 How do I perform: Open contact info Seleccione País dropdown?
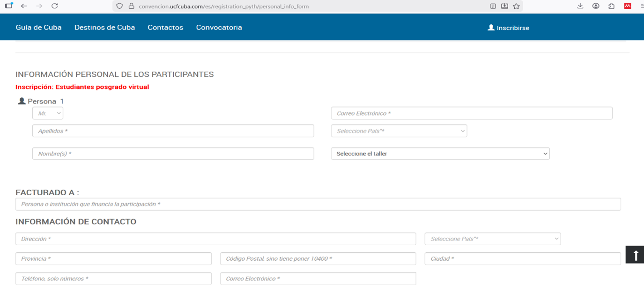click(493, 239)
